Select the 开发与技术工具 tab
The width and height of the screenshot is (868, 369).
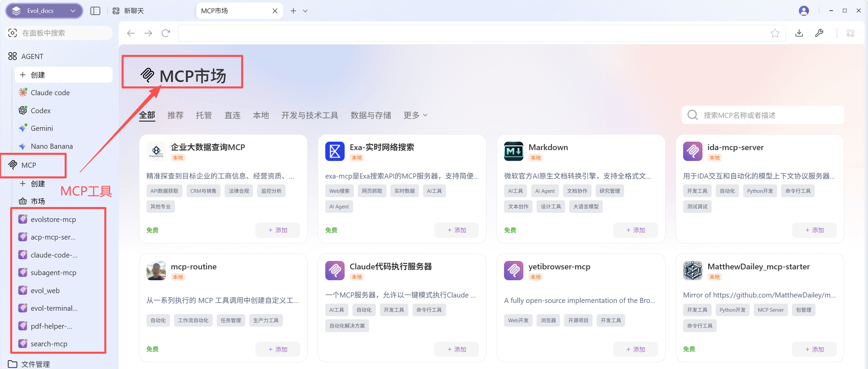click(x=310, y=115)
